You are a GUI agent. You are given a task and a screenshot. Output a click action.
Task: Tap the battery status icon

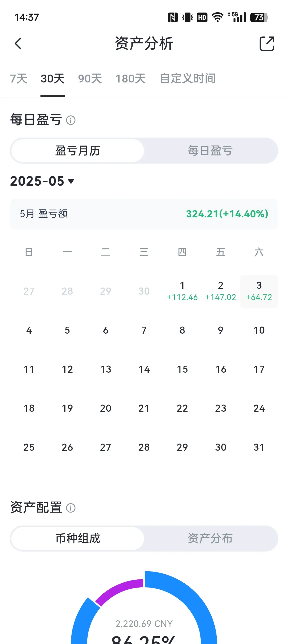259,17
